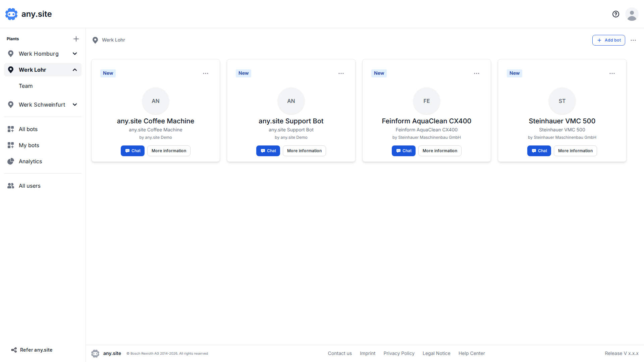Open the Help question mark icon

pyautogui.click(x=616, y=14)
